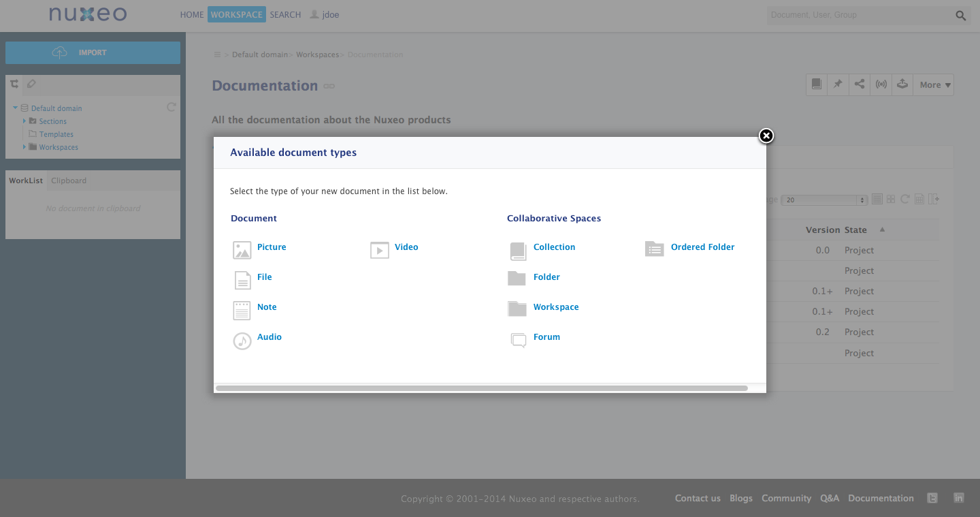980x517 pixels.
Task: Focus the Document, User, Group search field
Action: pyautogui.click(x=860, y=15)
